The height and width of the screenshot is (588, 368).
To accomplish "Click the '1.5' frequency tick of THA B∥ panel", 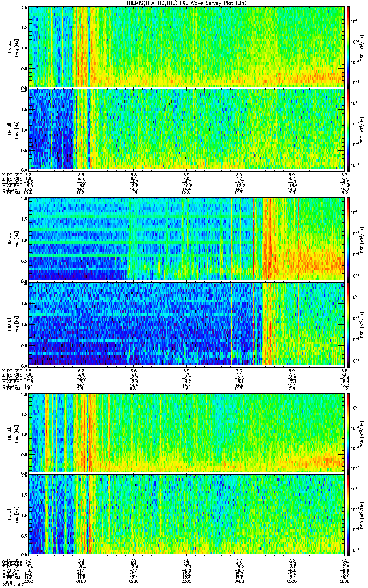I will pyautogui.click(x=24, y=109).
